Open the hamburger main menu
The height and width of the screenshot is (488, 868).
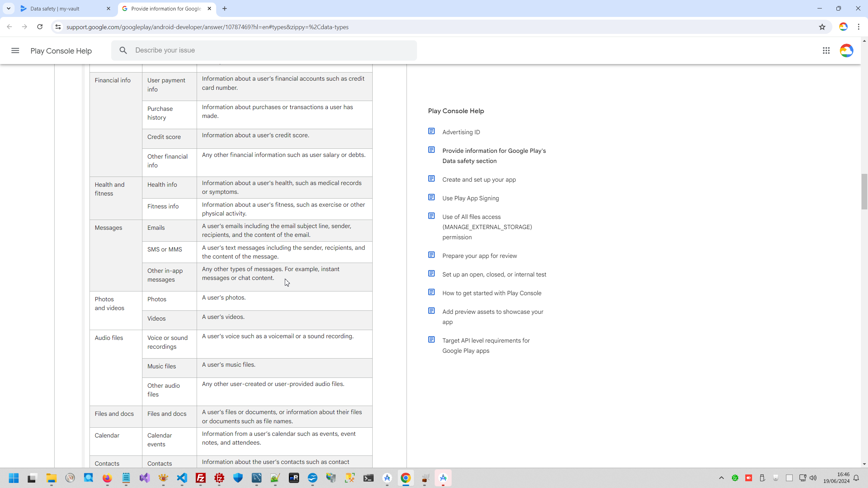click(x=15, y=50)
